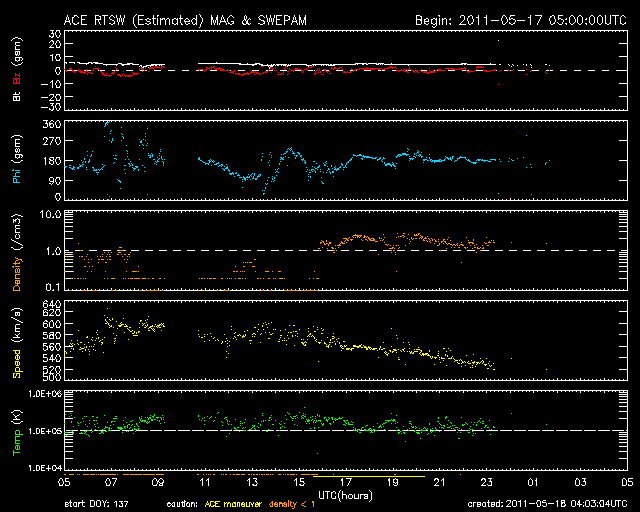
Task: Click the '13' hour label on time axis
Action: (x=252, y=482)
